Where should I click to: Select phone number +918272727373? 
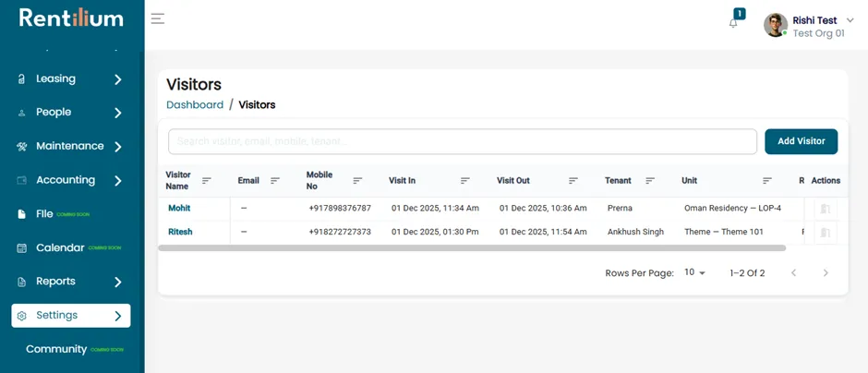pyautogui.click(x=340, y=232)
